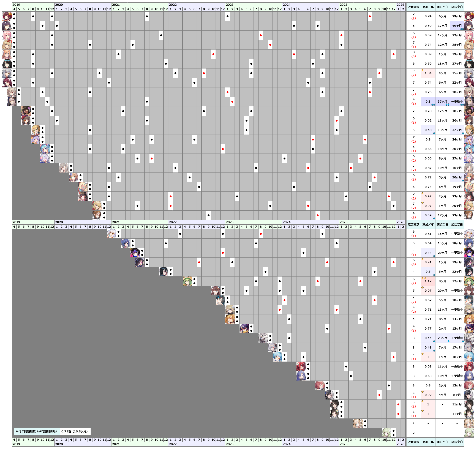Click the 2026 year label in the top header

click(x=400, y=5)
